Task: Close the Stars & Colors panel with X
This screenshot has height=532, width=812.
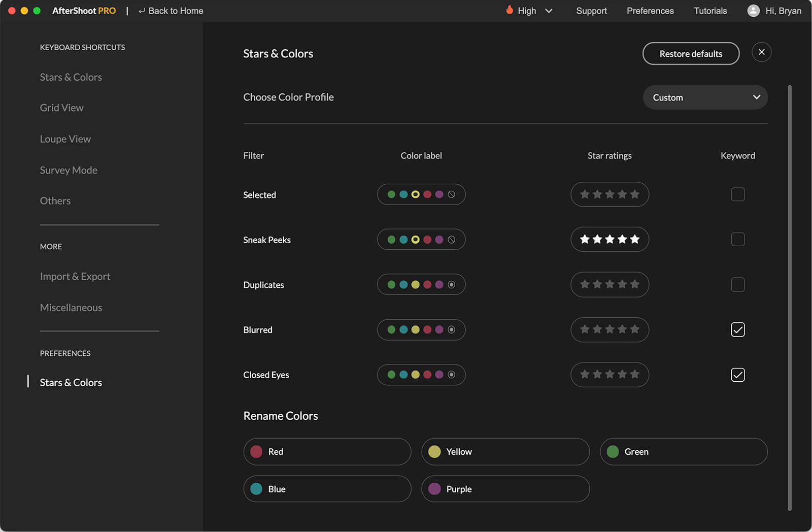Action: click(761, 52)
